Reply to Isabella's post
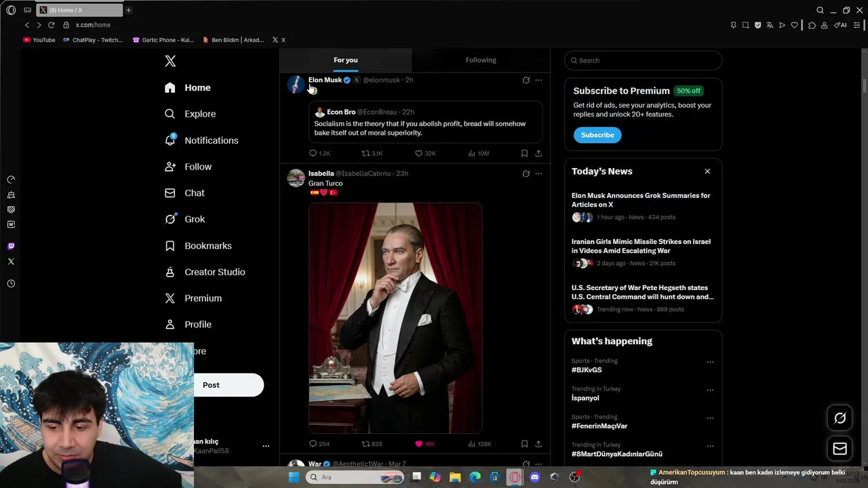Image resolution: width=868 pixels, height=488 pixels. coord(319,444)
